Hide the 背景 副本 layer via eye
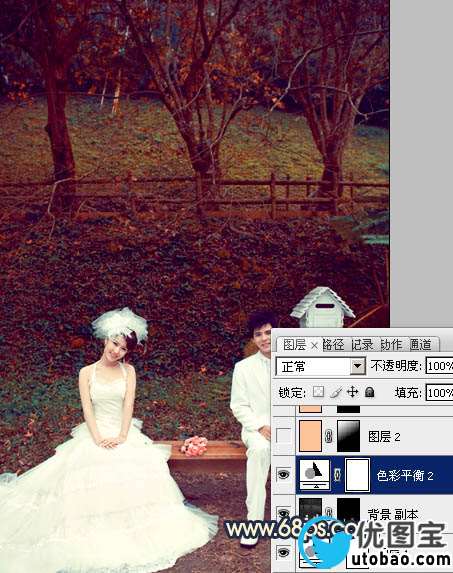 tap(284, 512)
